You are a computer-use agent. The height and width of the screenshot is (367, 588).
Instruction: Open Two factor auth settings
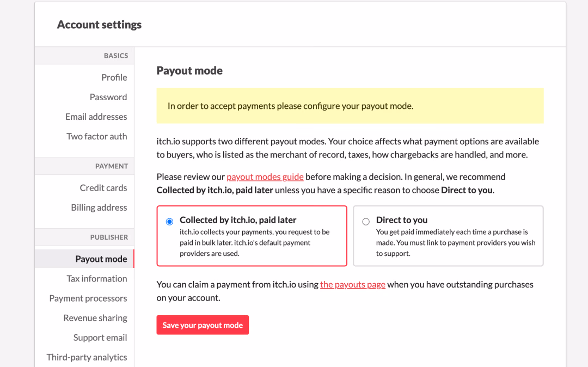point(97,136)
